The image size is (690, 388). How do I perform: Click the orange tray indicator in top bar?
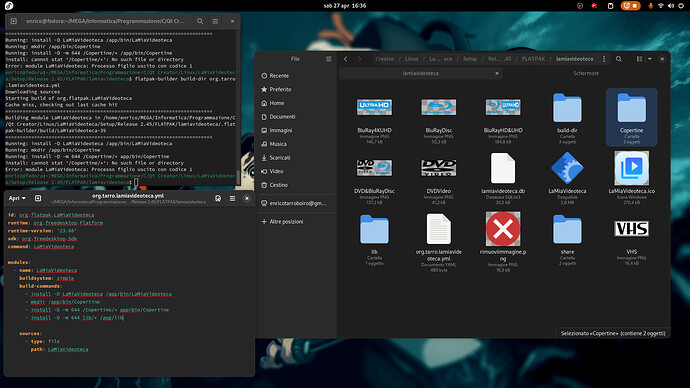click(630, 6)
